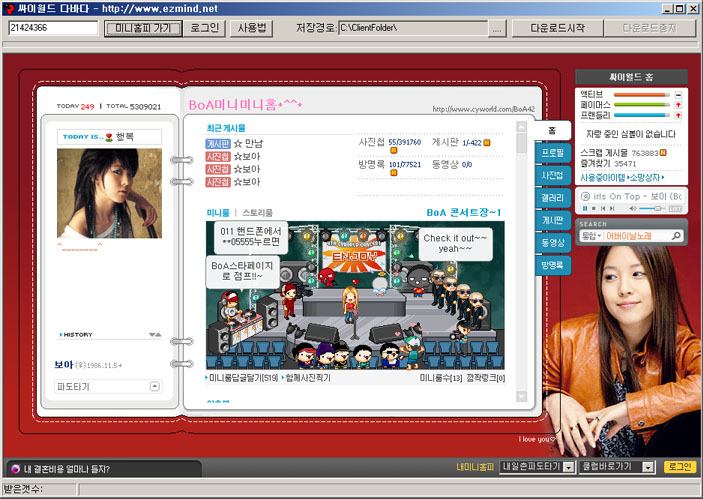The width and height of the screenshot is (703, 499).
Task: Click the scrollbar up arrow in minihompy
Action: pyautogui.click(x=521, y=126)
